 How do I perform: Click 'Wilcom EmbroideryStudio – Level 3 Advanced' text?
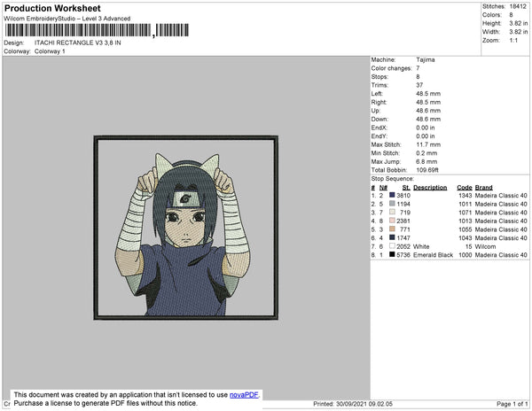67,19
